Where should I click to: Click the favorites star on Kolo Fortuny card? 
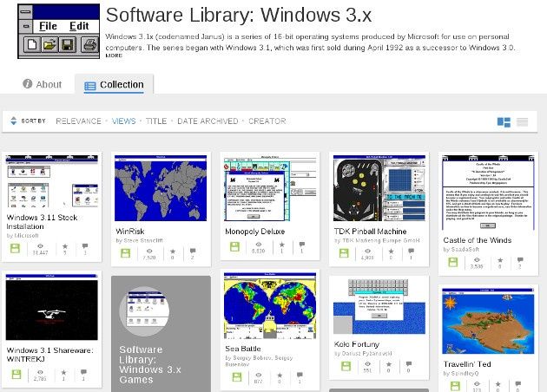(x=389, y=364)
